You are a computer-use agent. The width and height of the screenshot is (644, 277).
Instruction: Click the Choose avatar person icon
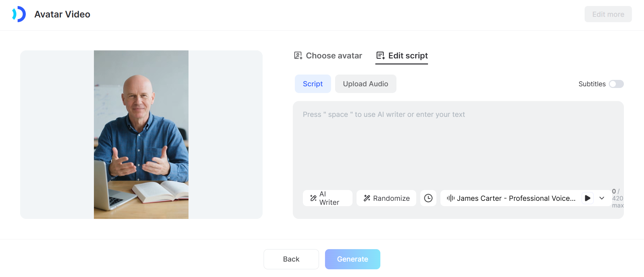tap(298, 56)
